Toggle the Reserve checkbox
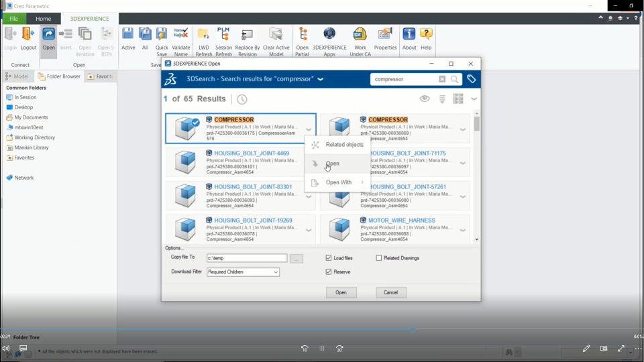 click(329, 271)
